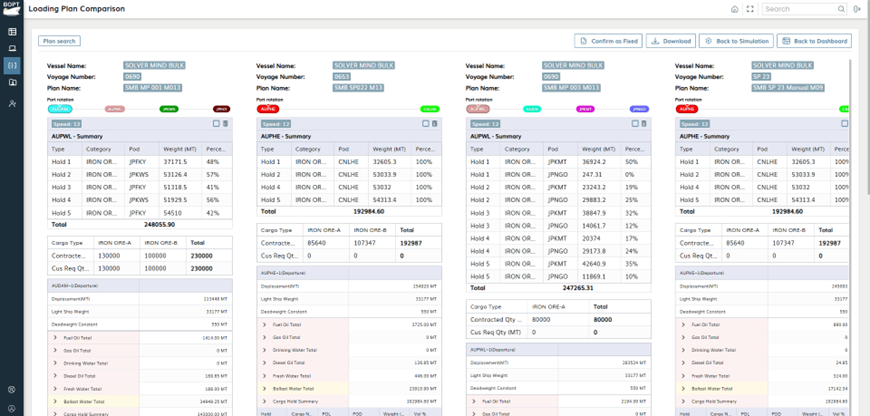870x416 pixels.
Task: Expand Fresh Water Total in first plan
Action: pyautogui.click(x=54, y=388)
